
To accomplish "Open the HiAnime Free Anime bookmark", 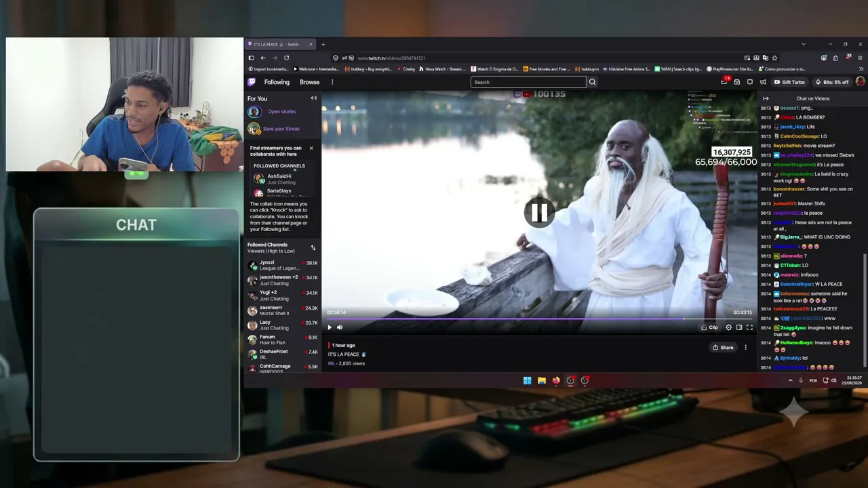I will [x=627, y=68].
